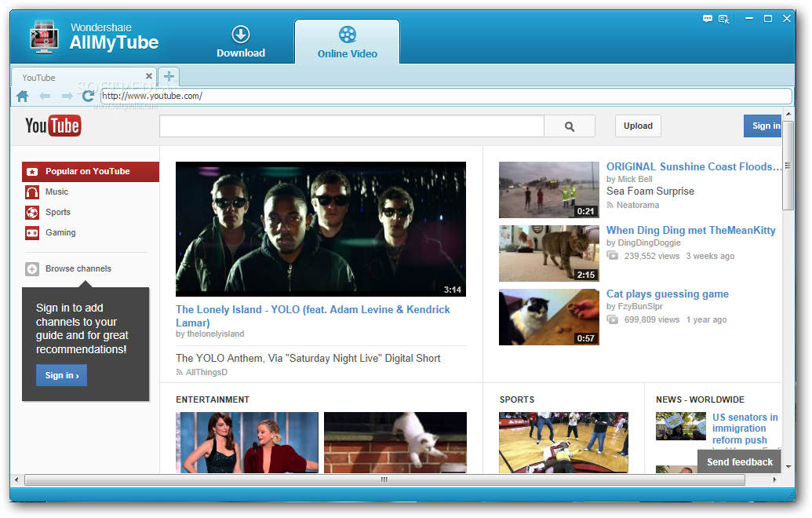Open the Download tab

pos(240,42)
